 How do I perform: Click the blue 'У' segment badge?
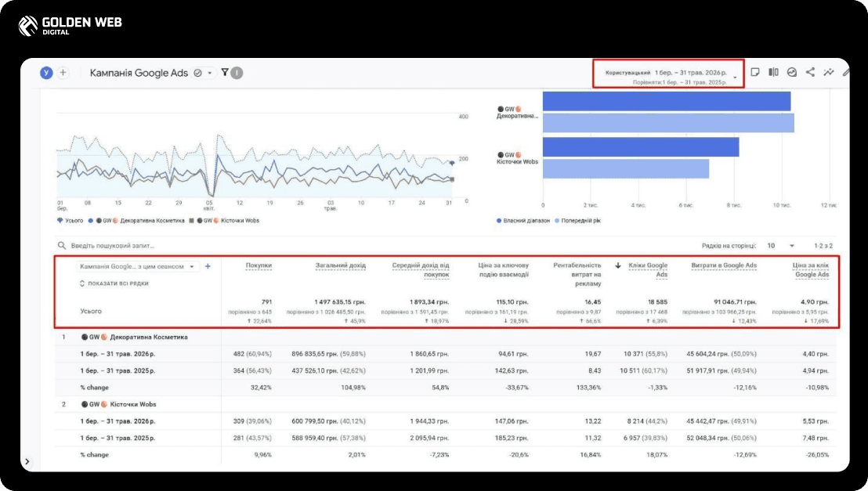46,73
